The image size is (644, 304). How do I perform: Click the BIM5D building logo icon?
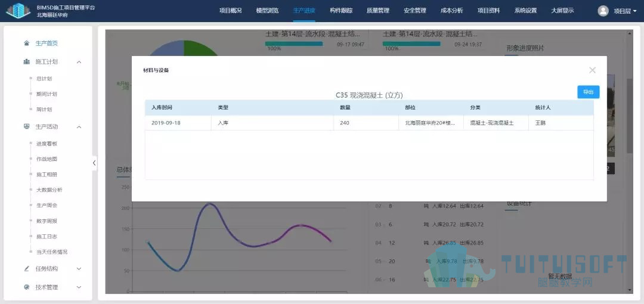[17, 11]
